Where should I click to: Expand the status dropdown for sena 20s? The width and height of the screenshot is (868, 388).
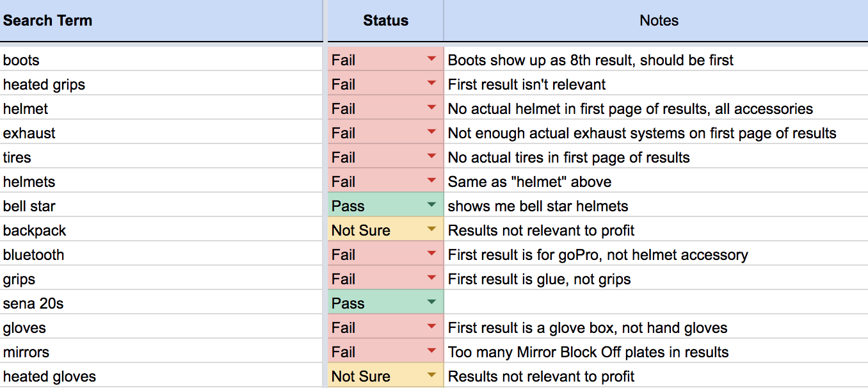coord(431,303)
